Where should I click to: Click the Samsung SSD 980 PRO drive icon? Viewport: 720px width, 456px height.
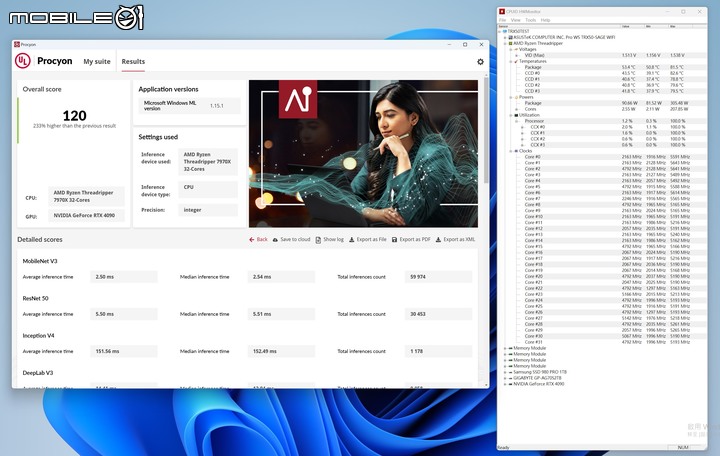[510, 372]
